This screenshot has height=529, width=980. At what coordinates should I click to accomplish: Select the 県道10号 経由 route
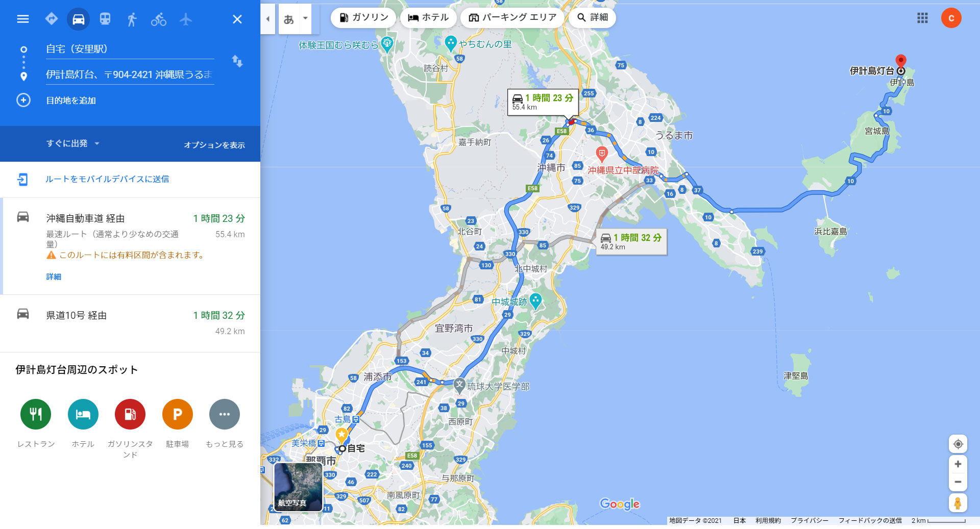tap(130, 323)
